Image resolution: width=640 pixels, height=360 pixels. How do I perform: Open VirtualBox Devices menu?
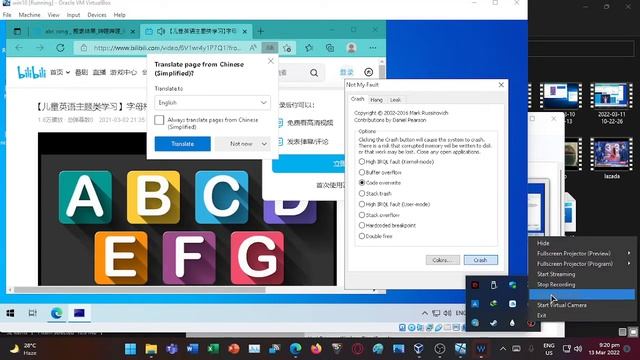[97, 15]
